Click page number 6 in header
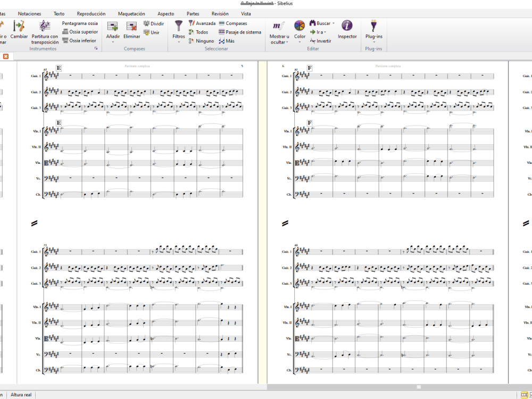 (283, 66)
